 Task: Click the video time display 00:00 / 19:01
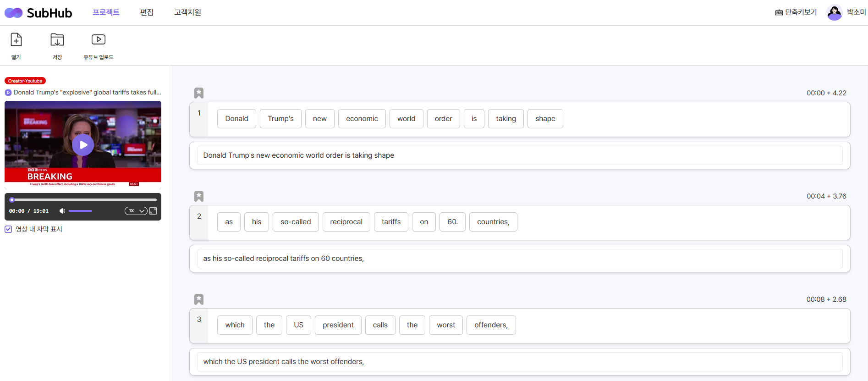[x=29, y=211]
